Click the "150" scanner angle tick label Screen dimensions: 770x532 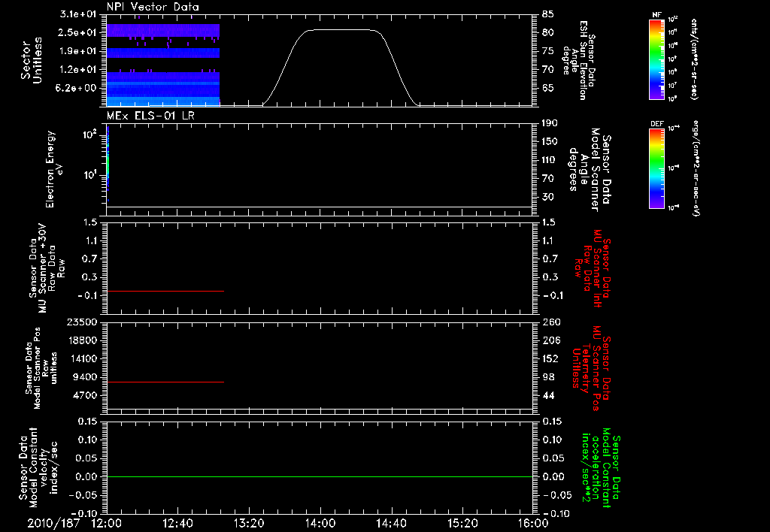click(550, 142)
